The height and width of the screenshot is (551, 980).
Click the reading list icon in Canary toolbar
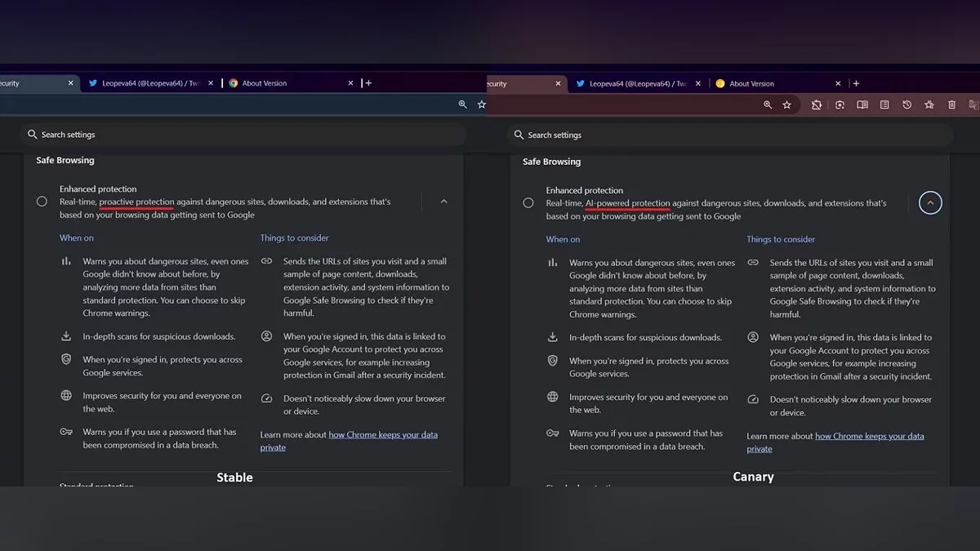pos(884,105)
